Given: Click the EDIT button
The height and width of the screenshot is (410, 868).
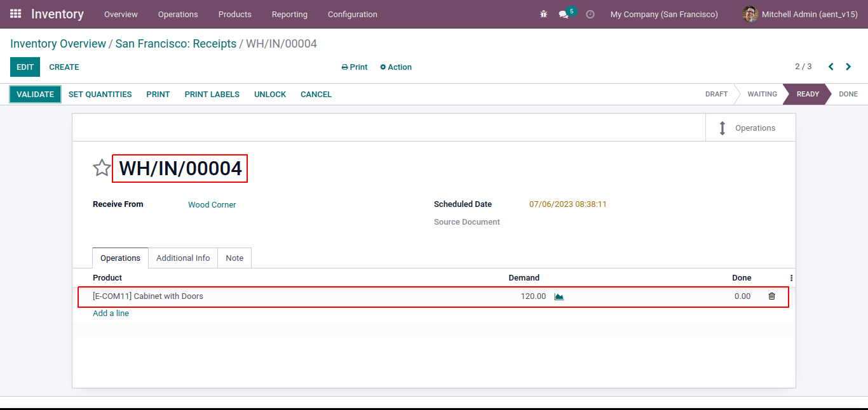Looking at the screenshot, I should (x=25, y=67).
